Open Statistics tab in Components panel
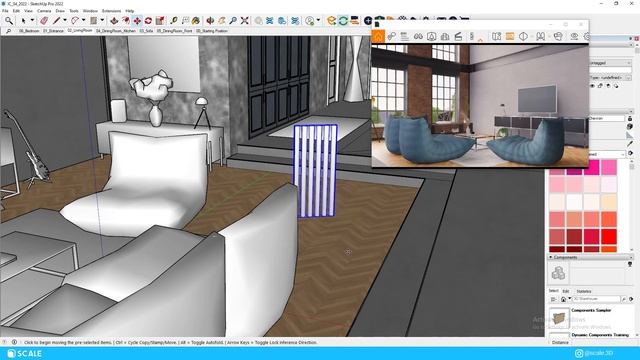640x360 pixels. click(583, 291)
